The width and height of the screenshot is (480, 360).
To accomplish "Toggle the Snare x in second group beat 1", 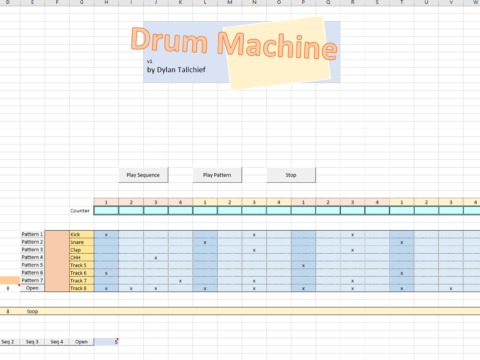I will (x=205, y=242).
